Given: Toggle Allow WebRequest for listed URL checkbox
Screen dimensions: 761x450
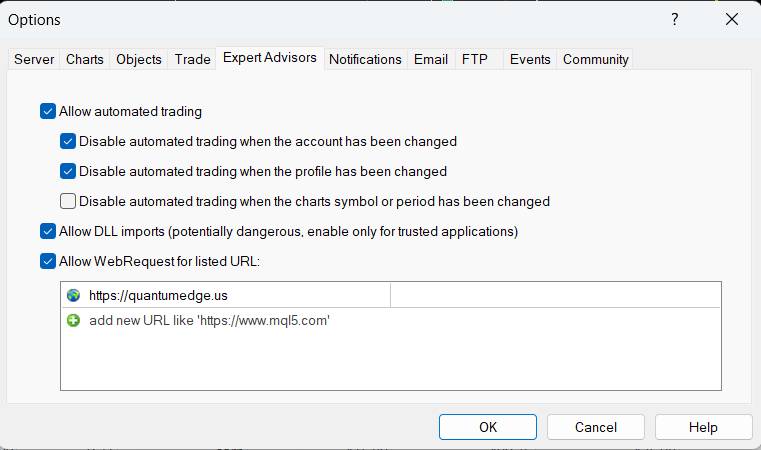Looking at the screenshot, I should click(x=48, y=262).
